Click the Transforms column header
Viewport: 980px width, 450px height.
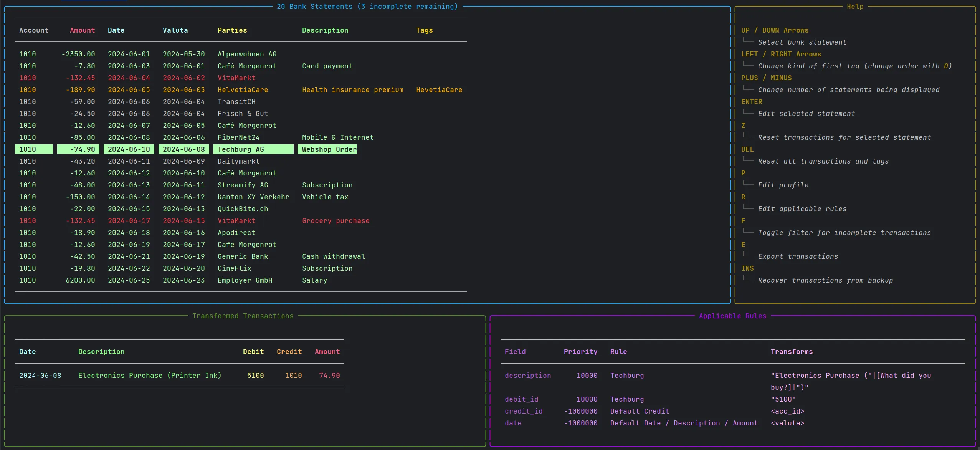792,352
